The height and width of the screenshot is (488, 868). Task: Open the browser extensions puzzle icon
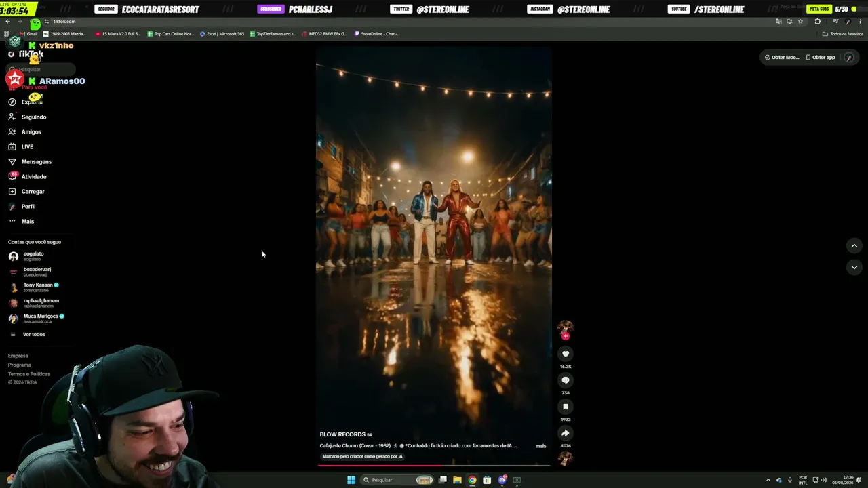817,22
